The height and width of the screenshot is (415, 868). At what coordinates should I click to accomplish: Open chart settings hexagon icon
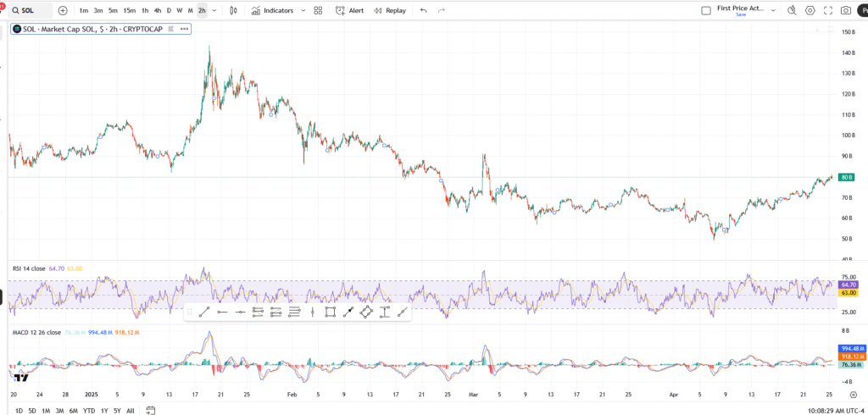click(x=810, y=11)
